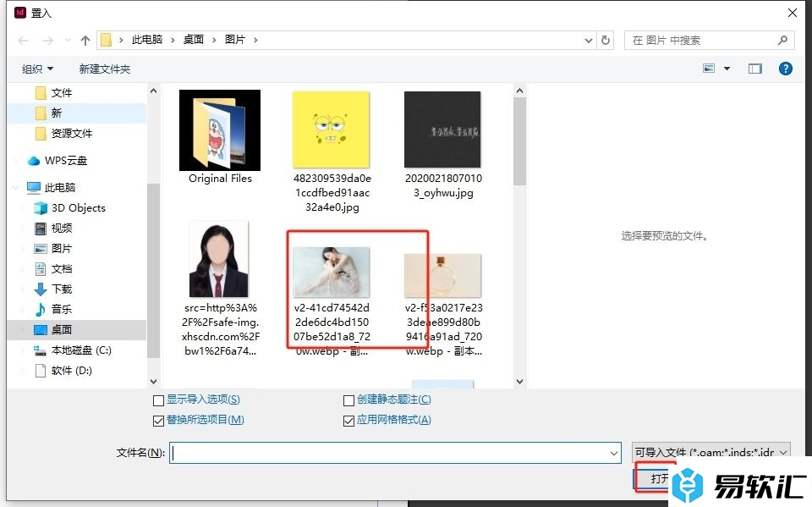
Task: Click 图片 in the address breadcrumb
Action: click(x=235, y=40)
